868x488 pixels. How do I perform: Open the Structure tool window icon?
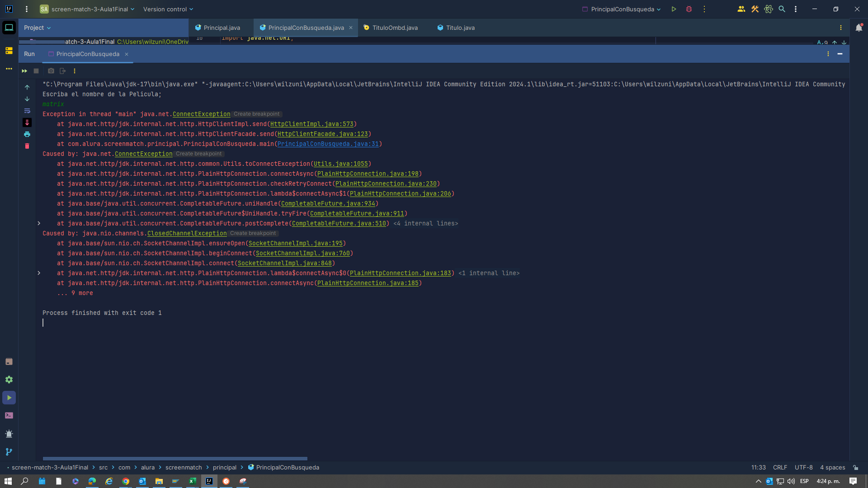pos(9,51)
